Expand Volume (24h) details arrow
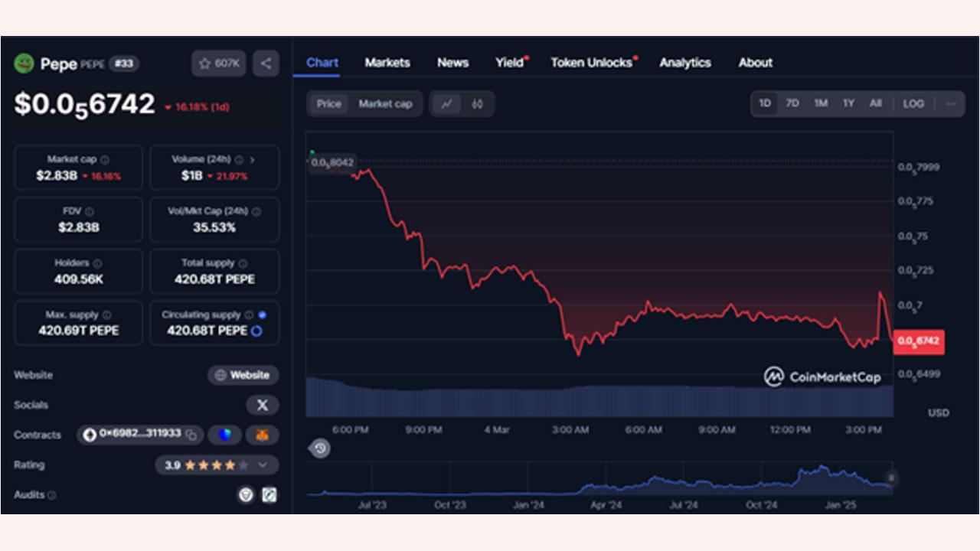Image resolution: width=980 pixels, height=551 pixels. click(252, 160)
